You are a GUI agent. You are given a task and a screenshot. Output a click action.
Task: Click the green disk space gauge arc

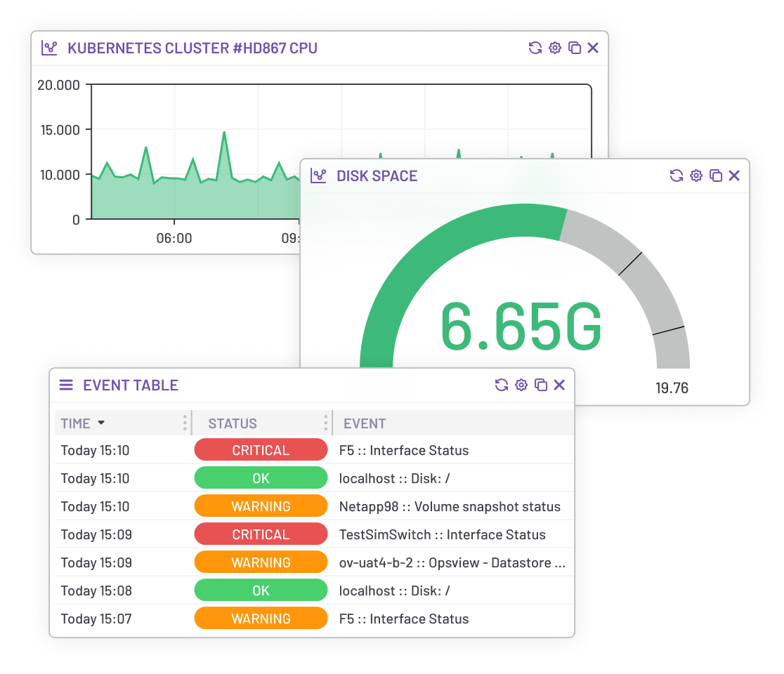(422, 239)
